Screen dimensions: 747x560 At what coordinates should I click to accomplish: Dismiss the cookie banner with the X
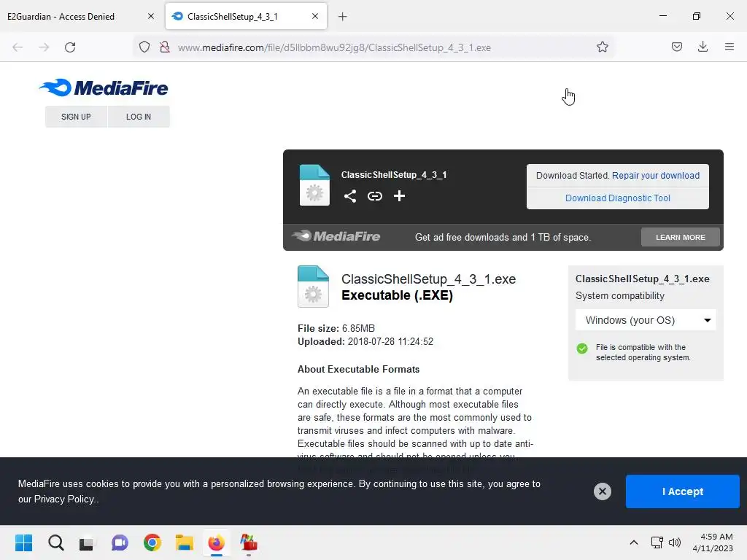pyautogui.click(x=602, y=491)
